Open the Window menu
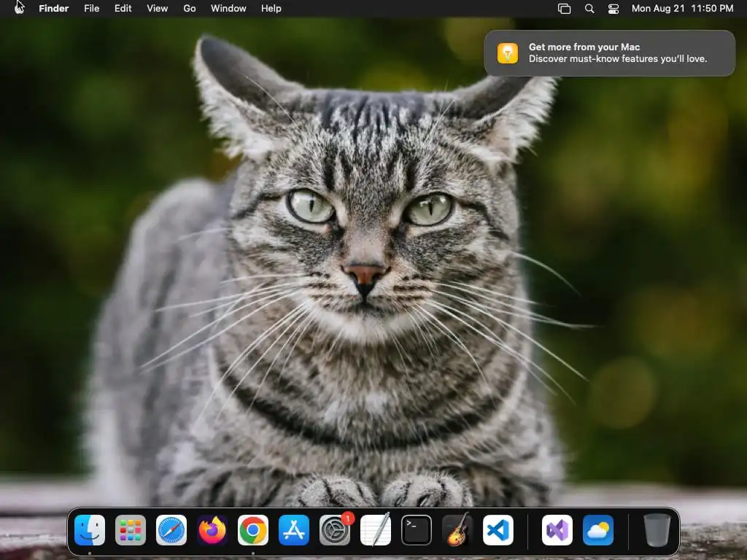This screenshot has height=560, width=747. (x=228, y=9)
